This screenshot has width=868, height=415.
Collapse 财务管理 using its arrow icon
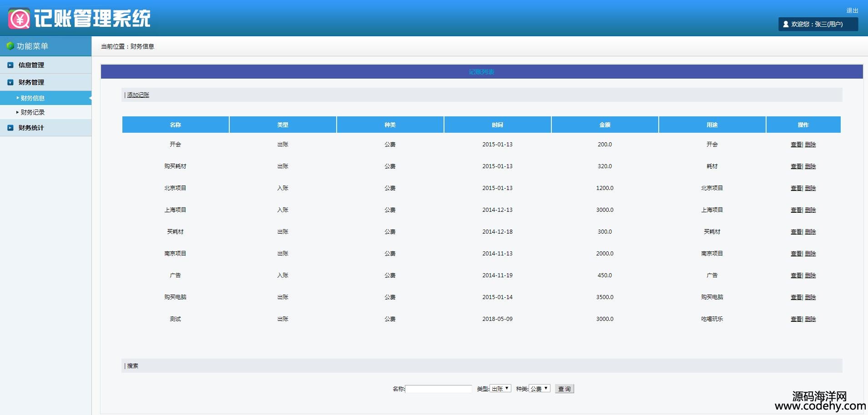[10, 82]
